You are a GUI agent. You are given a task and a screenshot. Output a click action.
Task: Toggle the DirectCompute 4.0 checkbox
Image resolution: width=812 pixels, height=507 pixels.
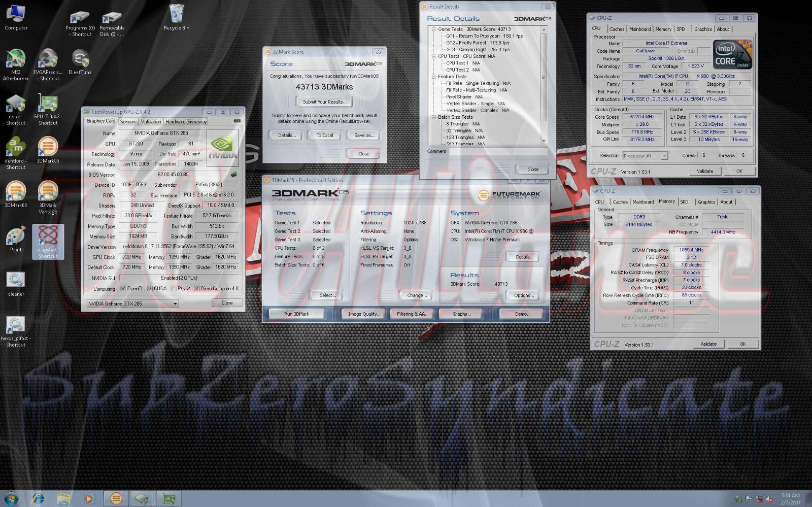click(x=197, y=288)
